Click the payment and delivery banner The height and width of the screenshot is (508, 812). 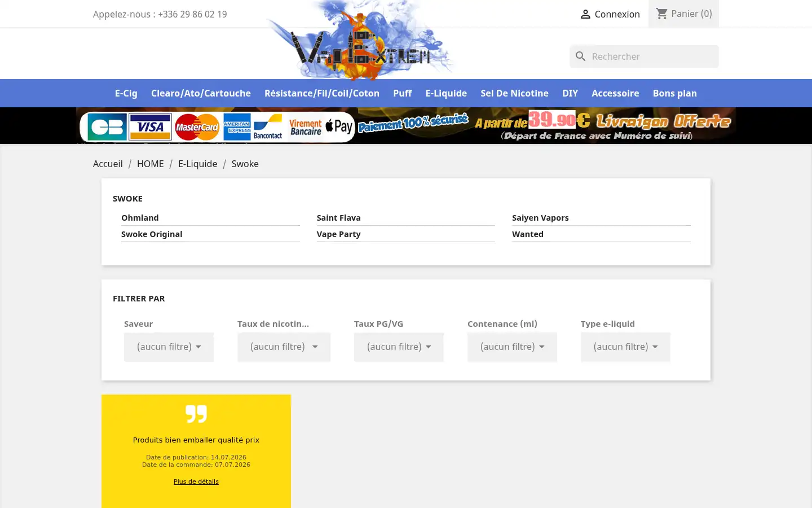406,125
